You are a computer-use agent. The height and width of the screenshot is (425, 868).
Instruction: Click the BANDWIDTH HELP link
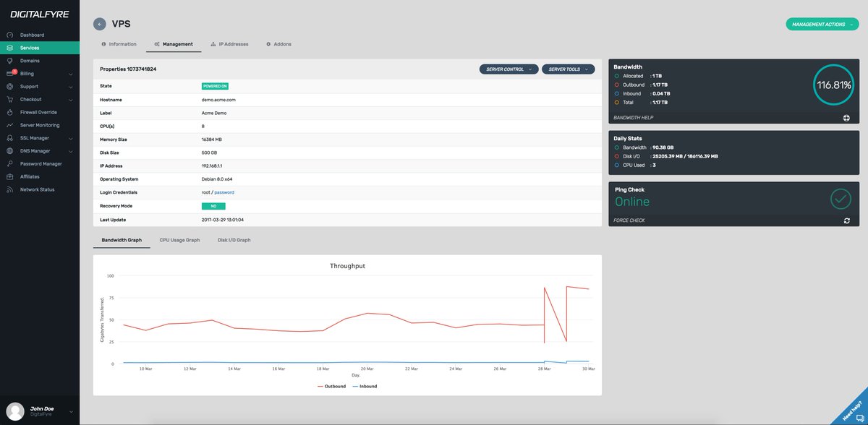tap(634, 117)
